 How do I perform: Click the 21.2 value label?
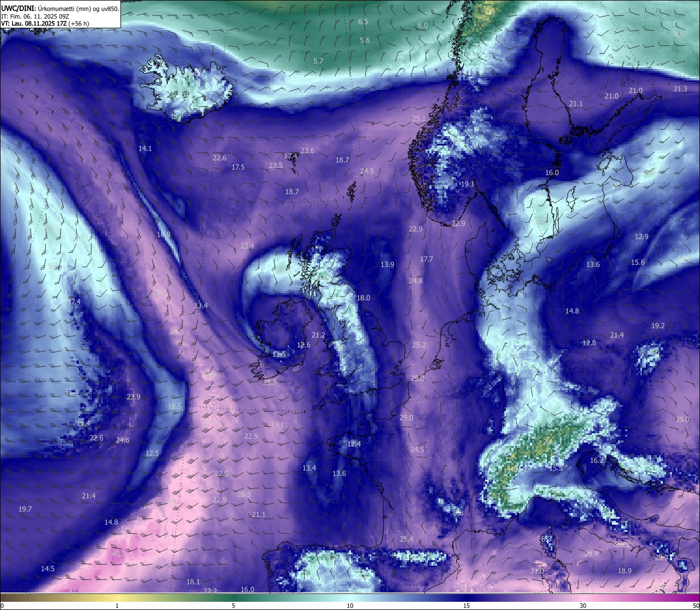[318, 335]
